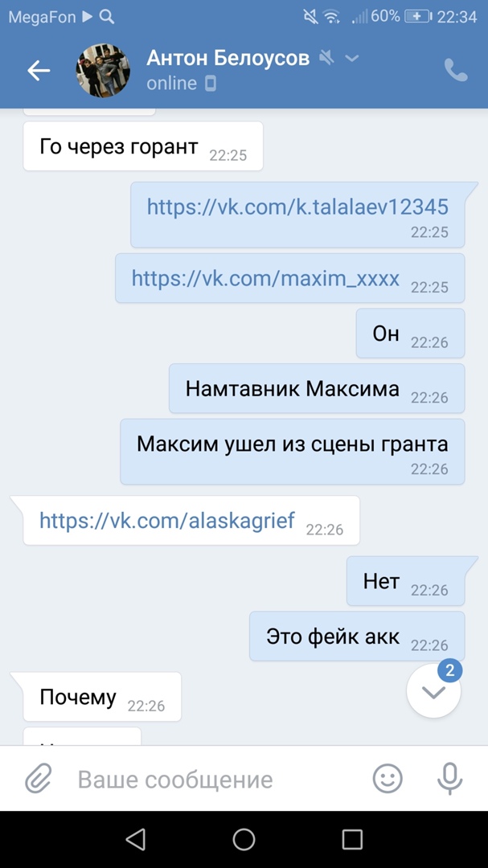Tap the back arrow in header
Image resolution: width=488 pixels, height=868 pixels.
click(x=39, y=70)
